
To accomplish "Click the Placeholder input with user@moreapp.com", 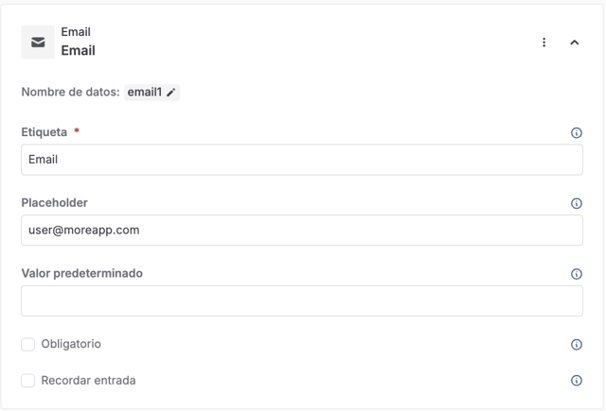I will point(301,230).
